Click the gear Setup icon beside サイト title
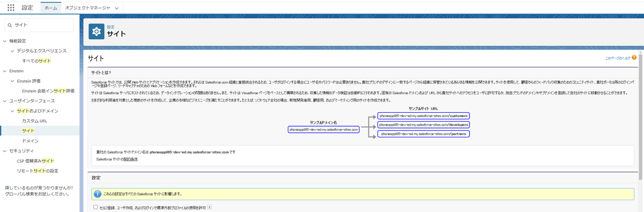 point(96,31)
